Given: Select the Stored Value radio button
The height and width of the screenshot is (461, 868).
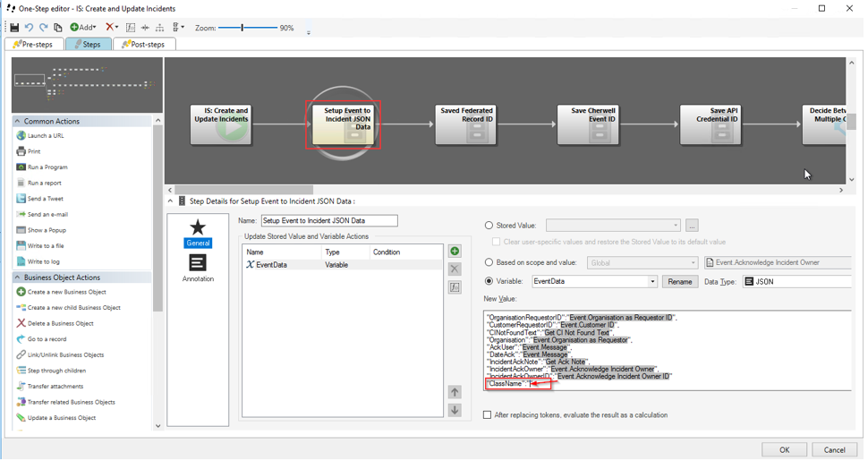Looking at the screenshot, I should [489, 226].
